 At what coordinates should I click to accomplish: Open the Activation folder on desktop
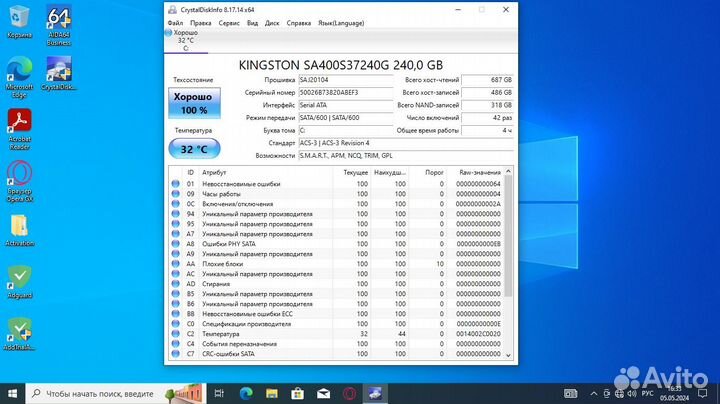19,230
